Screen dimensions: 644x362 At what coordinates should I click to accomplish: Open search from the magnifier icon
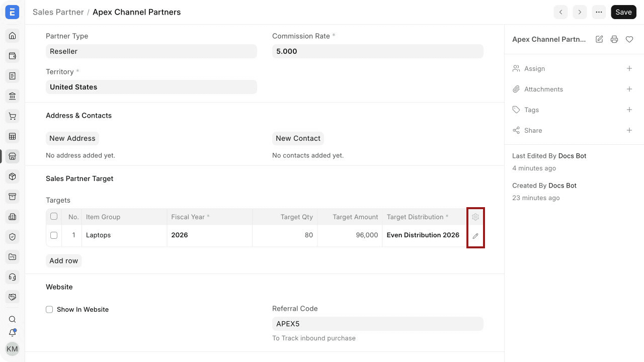[13, 319]
